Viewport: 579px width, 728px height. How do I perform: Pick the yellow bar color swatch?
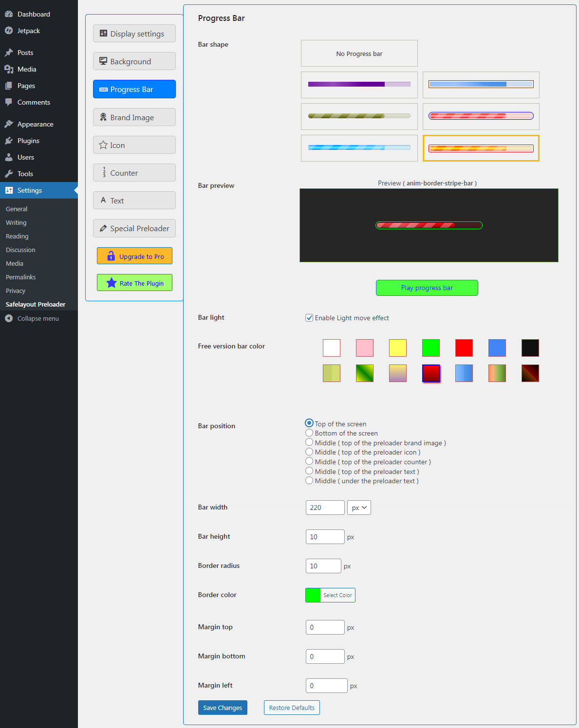(x=398, y=348)
